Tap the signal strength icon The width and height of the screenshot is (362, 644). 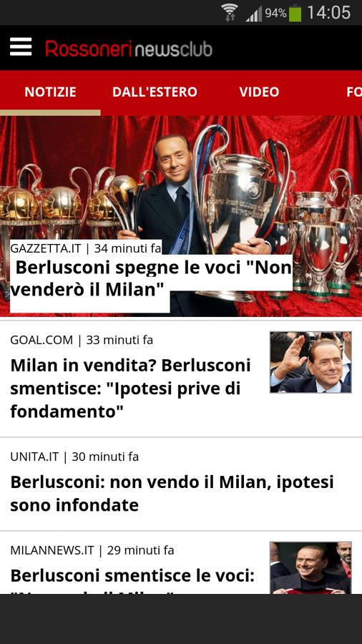click(x=254, y=14)
